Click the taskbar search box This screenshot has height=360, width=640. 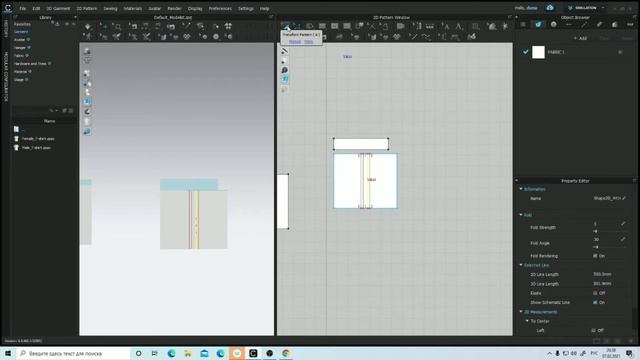[x=73, y=353]
